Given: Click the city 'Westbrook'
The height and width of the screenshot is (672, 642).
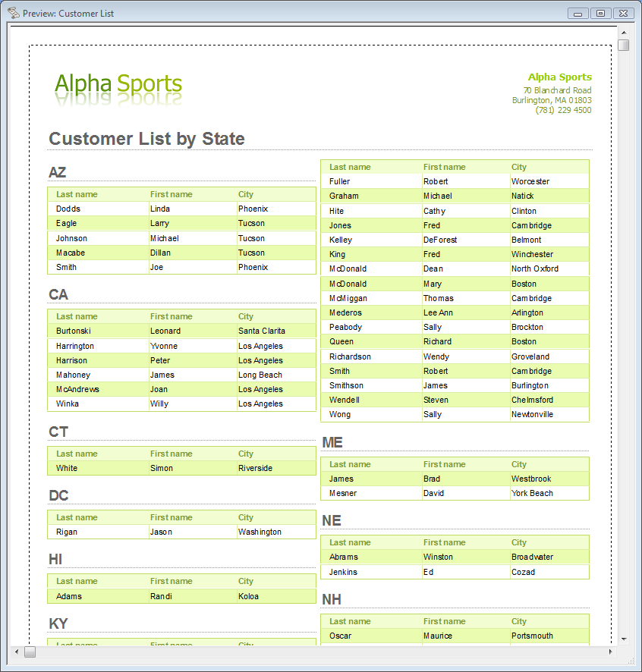Looking at the screenshot, I should pos(531,479).
